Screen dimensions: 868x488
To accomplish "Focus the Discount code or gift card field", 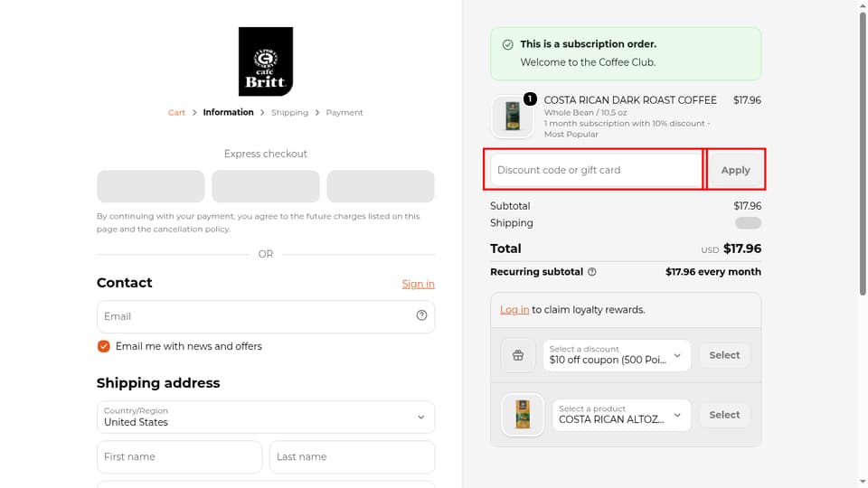I will click(597, 170).
